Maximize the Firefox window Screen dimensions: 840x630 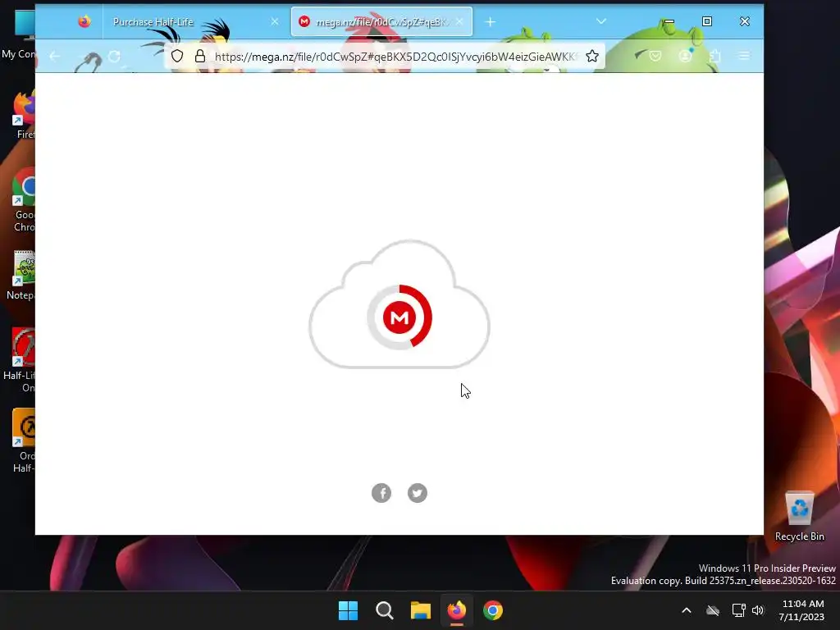click(707, 21)
